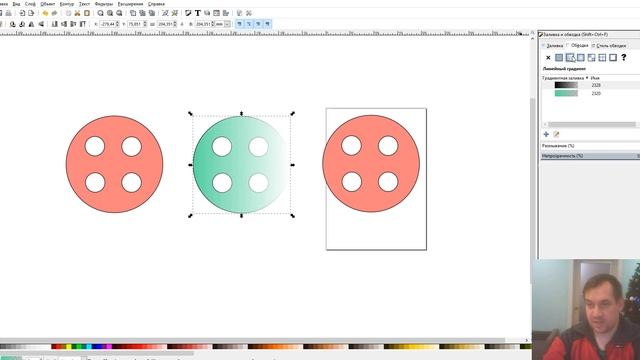Click the width (Ш) input field

[x=167, y=24]
